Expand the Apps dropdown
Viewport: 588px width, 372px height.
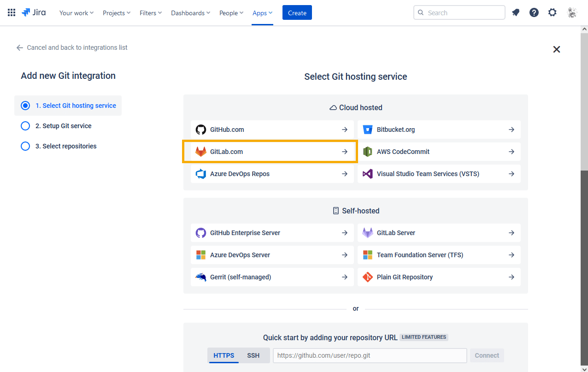263,13
